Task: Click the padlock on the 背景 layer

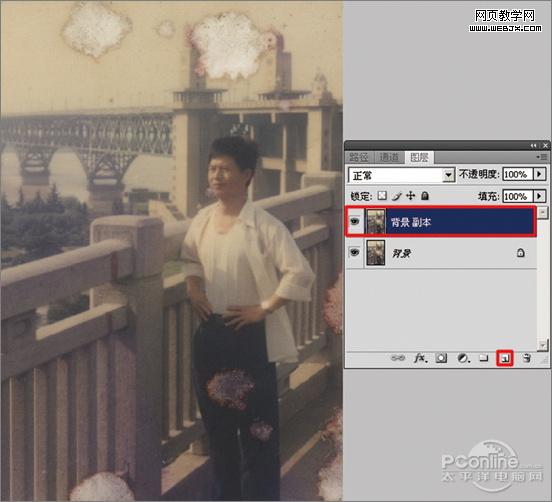Action: coord(521,252)
